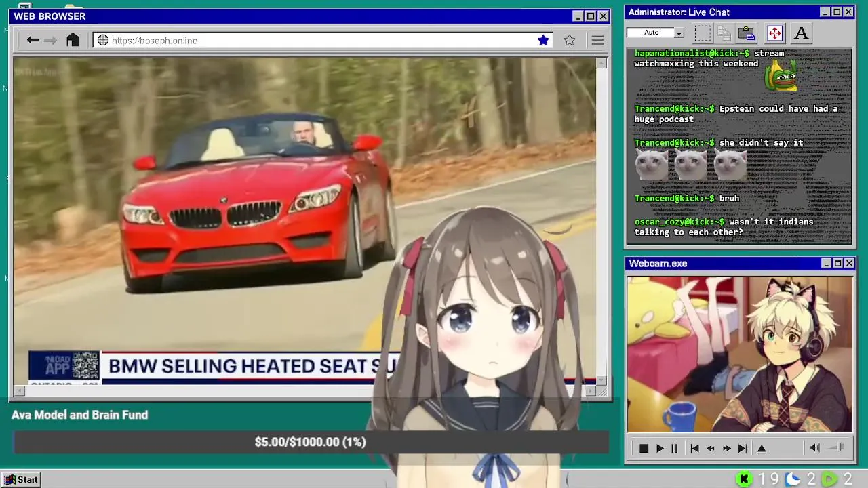Click the green Kick icon in the tray
868x488 pixels.
click(x=744, y=479)
